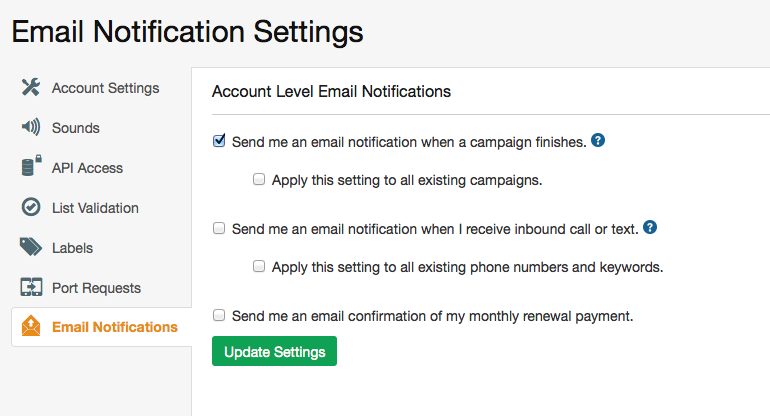Check apply to all existing phone numbers and keywords
The height and width of the screenshot is (416, 770).
[x=259, y=267]
